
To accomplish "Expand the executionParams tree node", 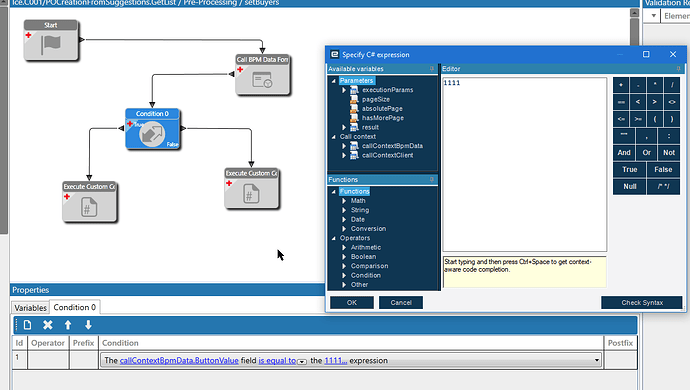I will pyautogui.click(x=344, y=90).
